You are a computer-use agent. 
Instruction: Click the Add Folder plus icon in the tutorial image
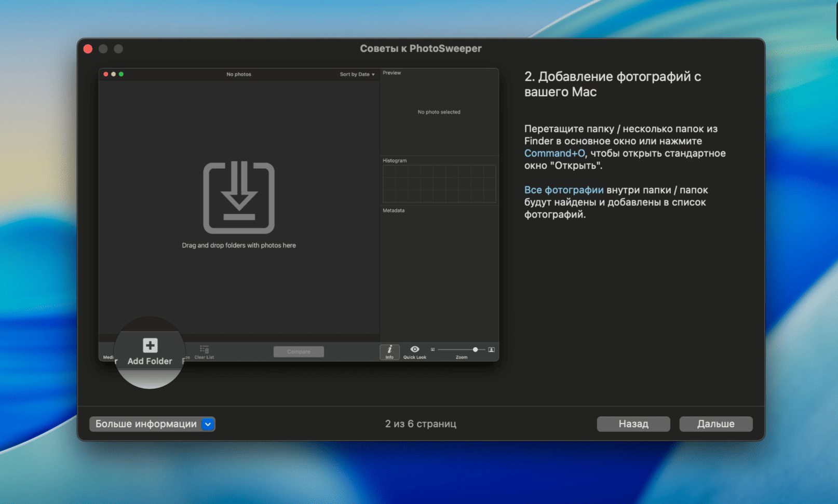tap(150, 346)
